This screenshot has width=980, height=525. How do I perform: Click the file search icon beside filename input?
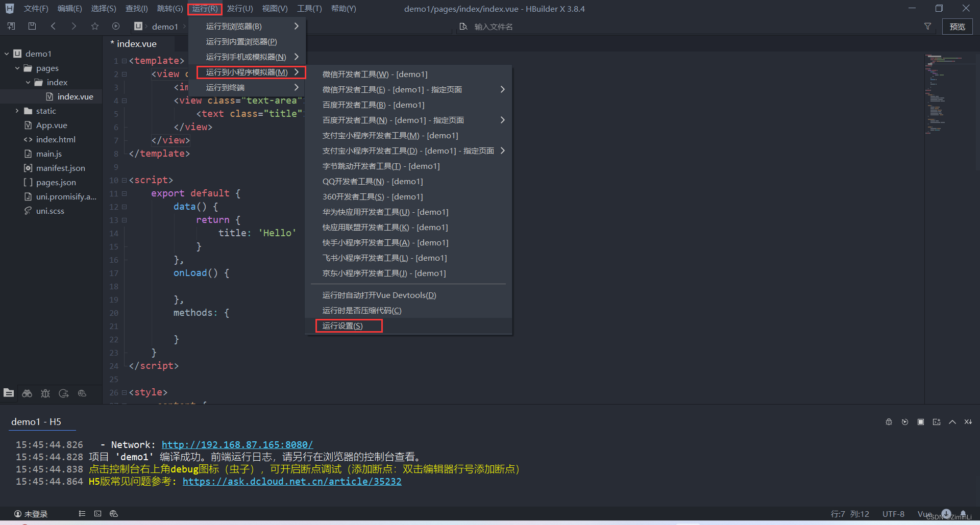[463, 27]
